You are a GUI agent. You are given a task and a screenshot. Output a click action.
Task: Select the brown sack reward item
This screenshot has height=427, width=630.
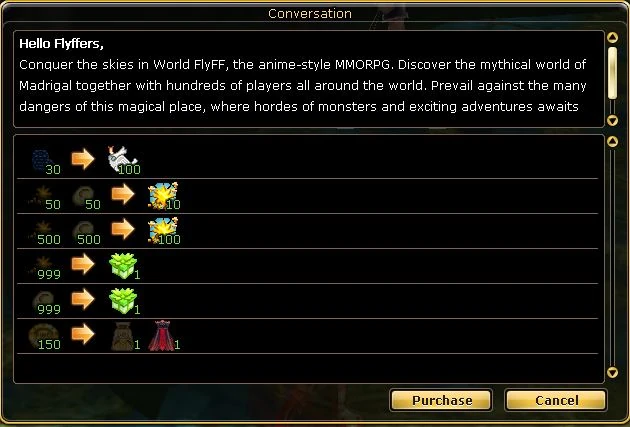[124, 336]
